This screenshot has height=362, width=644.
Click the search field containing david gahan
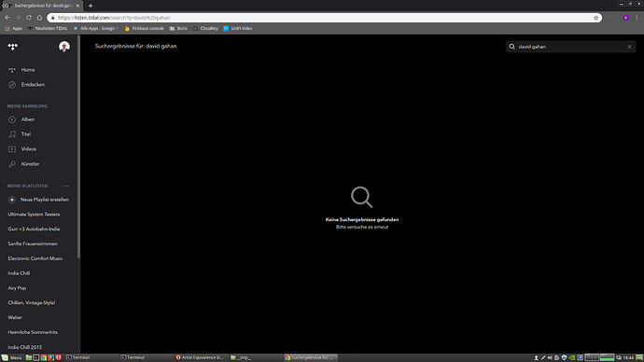(x=570, y=47)
